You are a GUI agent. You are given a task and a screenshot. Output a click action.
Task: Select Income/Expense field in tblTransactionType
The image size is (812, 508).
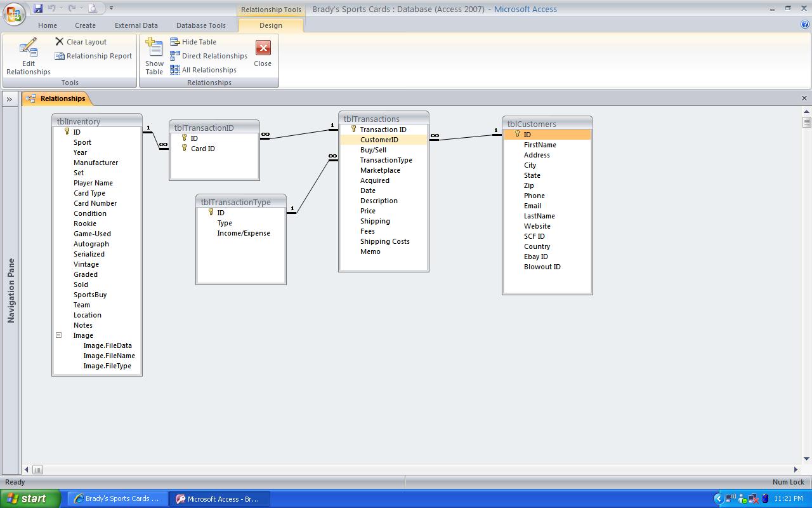click(x=241, y=233)
